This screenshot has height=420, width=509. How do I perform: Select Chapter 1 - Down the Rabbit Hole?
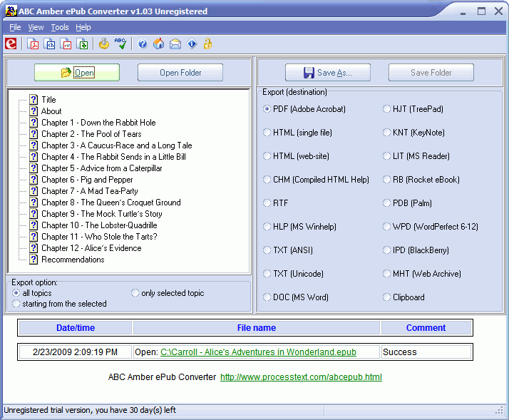pyautogui.click(x=98, y=123)
